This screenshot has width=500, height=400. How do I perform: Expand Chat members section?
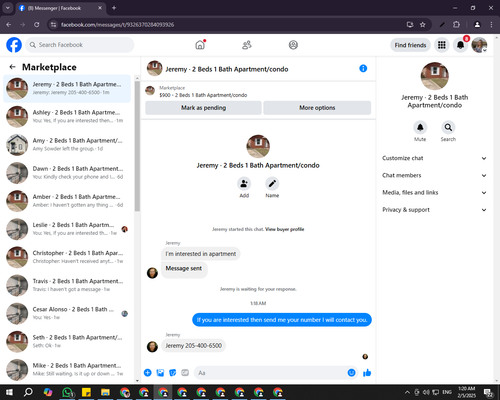[x=434, y=175]
